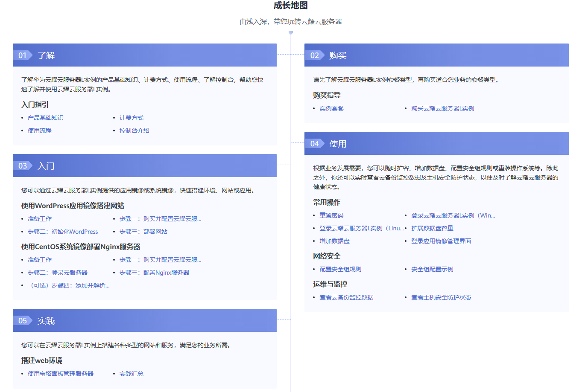Open 查看主机安全防护状态 link
The height and width of the screenshot is (392, 582).
tap(441, 297)
